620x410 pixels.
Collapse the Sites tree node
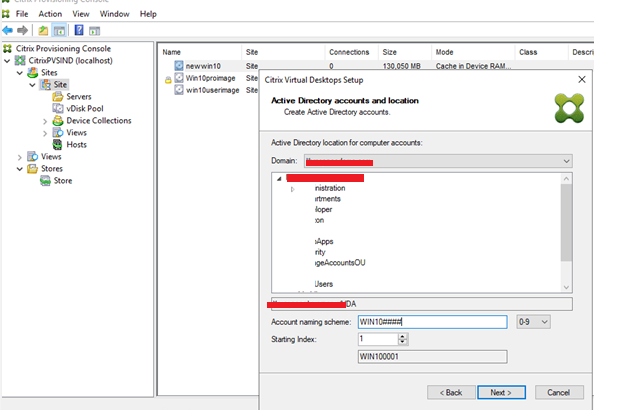coord(20,73)
